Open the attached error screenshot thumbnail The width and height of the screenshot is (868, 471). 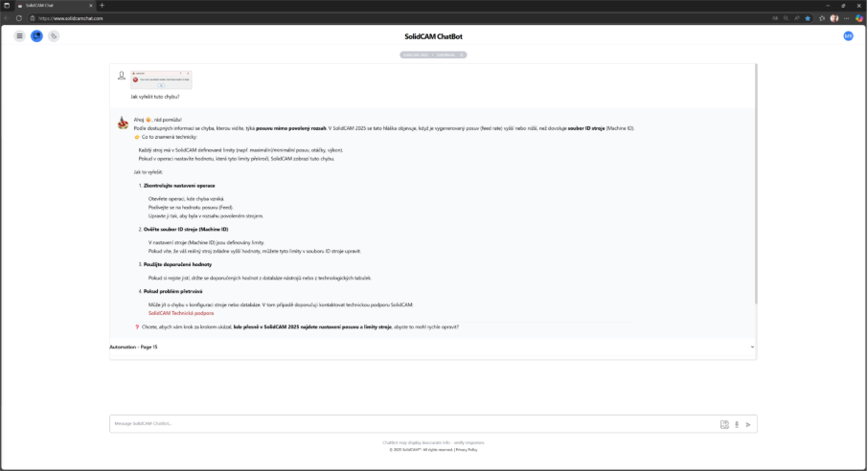coord(161,79)
